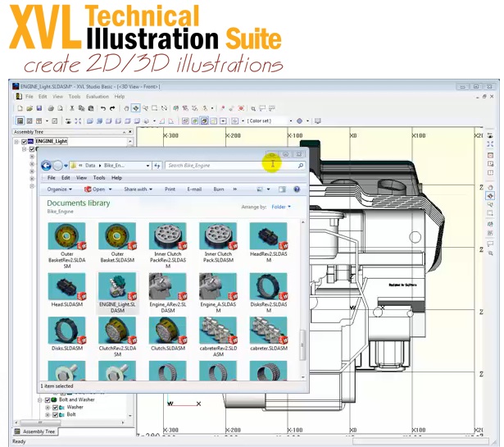Expand the Bolt tree node
Image resolution: width=504 pixels, height=447 pixels.
48,415
